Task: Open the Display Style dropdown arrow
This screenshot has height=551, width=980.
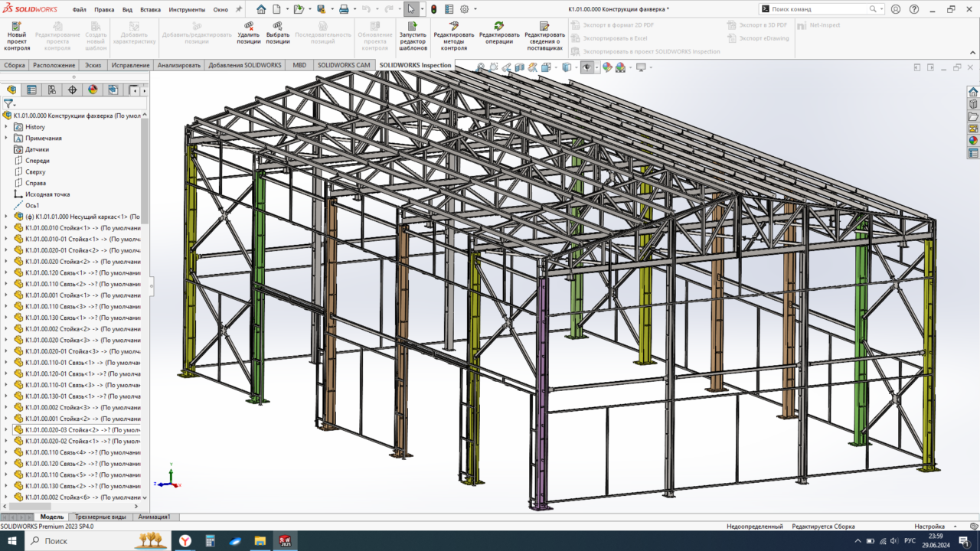Action: (576, 67)
